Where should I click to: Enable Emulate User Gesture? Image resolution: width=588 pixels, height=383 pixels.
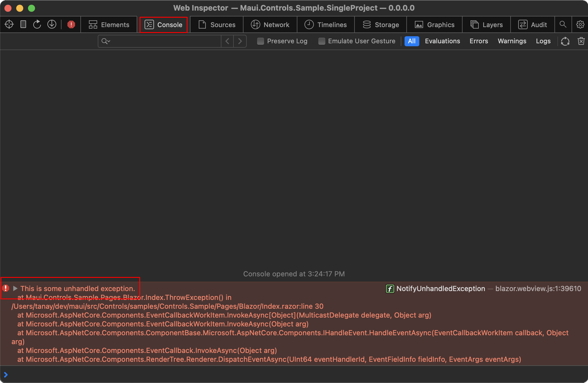(322, 41)
